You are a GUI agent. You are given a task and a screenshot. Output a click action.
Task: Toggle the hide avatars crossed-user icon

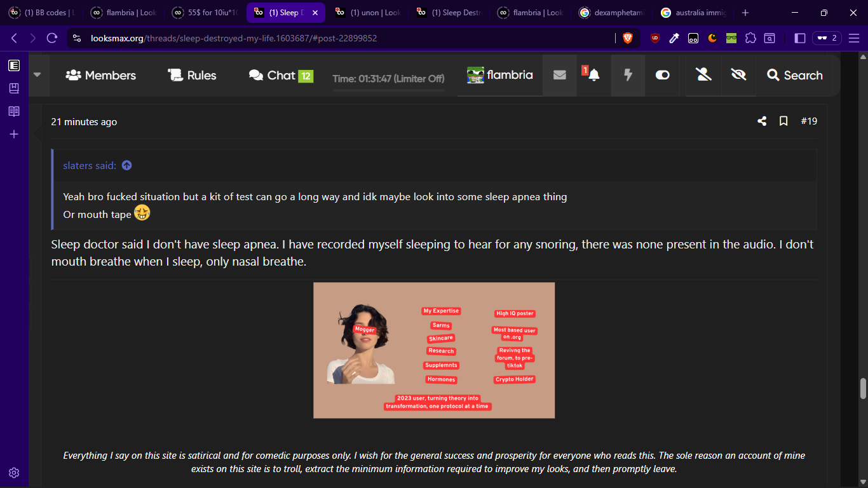(x=703, y=75)
